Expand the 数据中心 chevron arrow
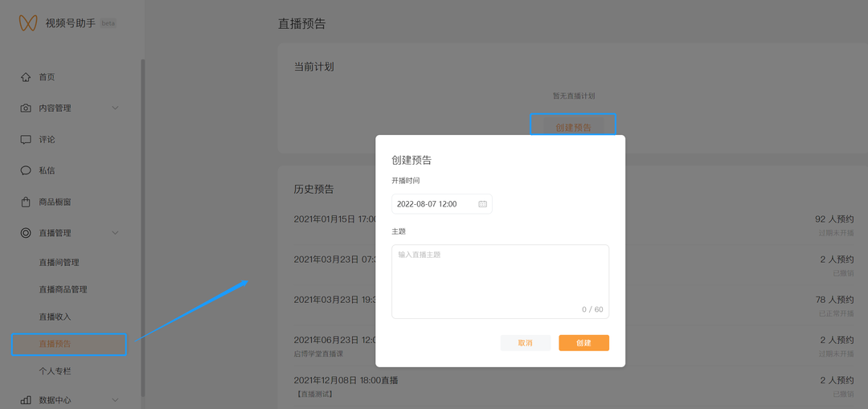Image resolution: width=868 pixels, height=409 pixels. click(115, 400)
